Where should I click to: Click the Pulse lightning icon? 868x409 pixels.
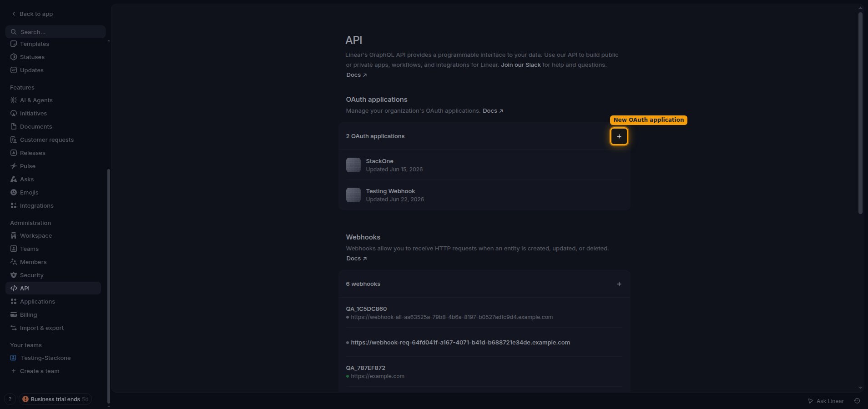coord(14,166)
